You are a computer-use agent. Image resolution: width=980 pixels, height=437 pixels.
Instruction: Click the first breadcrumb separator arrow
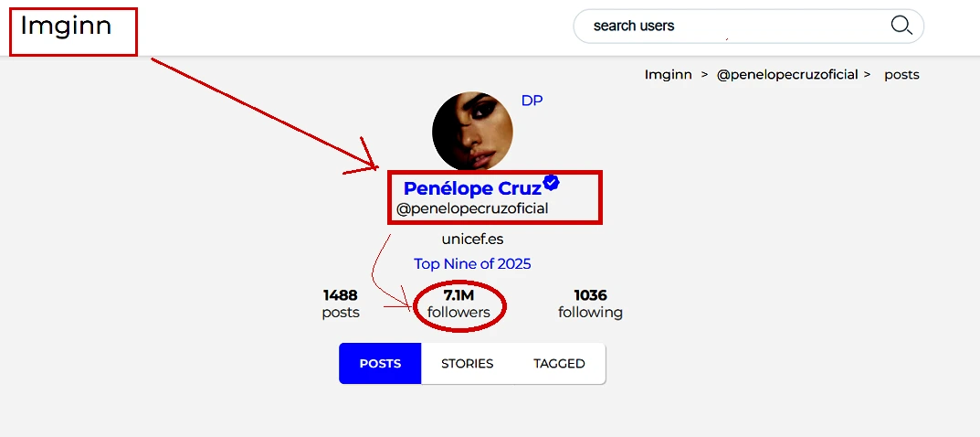(x=704, y=75)
